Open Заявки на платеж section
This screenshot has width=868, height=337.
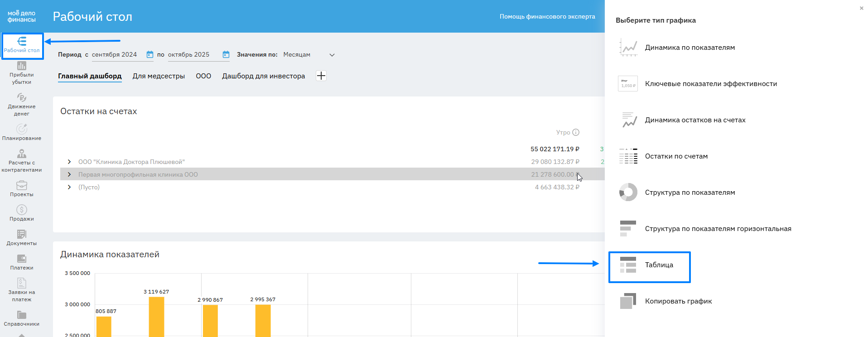(x=22, y=290)
